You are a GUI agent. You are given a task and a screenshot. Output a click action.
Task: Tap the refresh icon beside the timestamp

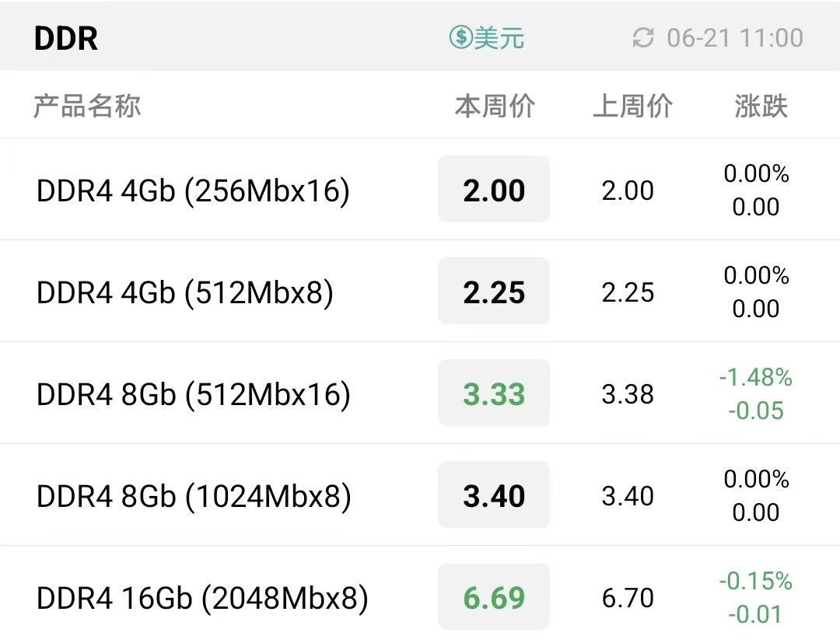click(643, 38)
